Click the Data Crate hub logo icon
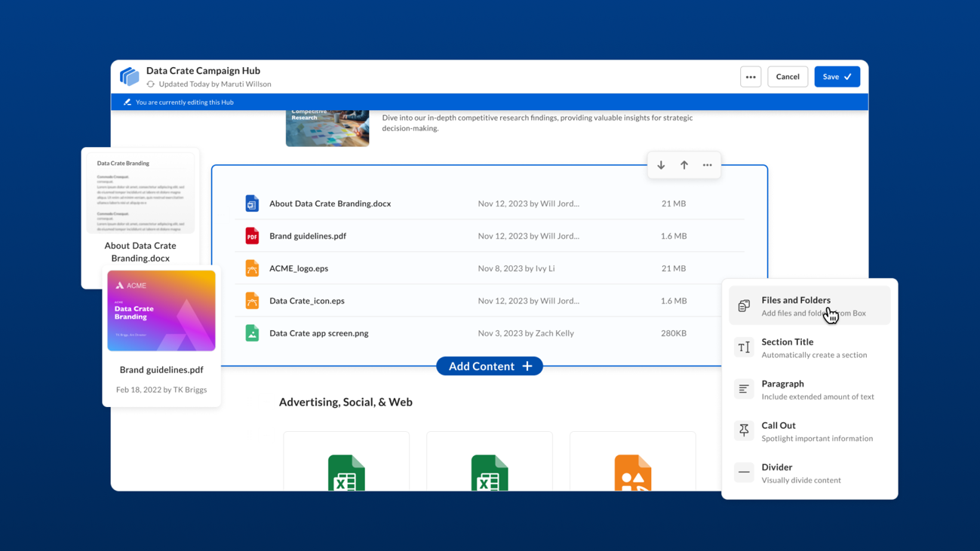The height and width of the screenshot is (551, 980). (129, 76)
